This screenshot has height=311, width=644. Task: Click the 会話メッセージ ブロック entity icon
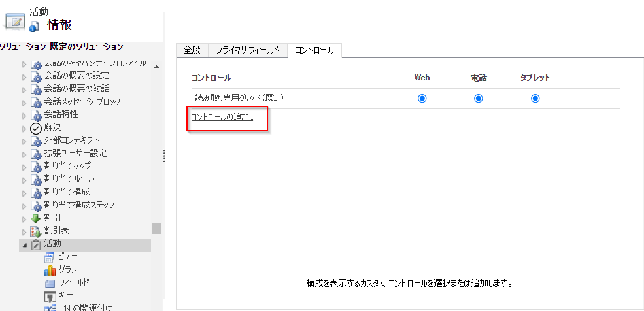[x=37, y=102]
